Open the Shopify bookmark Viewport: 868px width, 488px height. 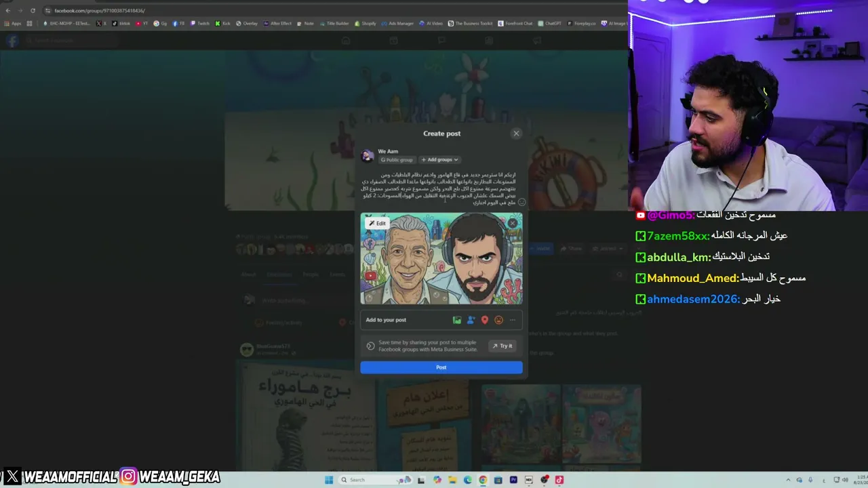click(x=366, y=23)
